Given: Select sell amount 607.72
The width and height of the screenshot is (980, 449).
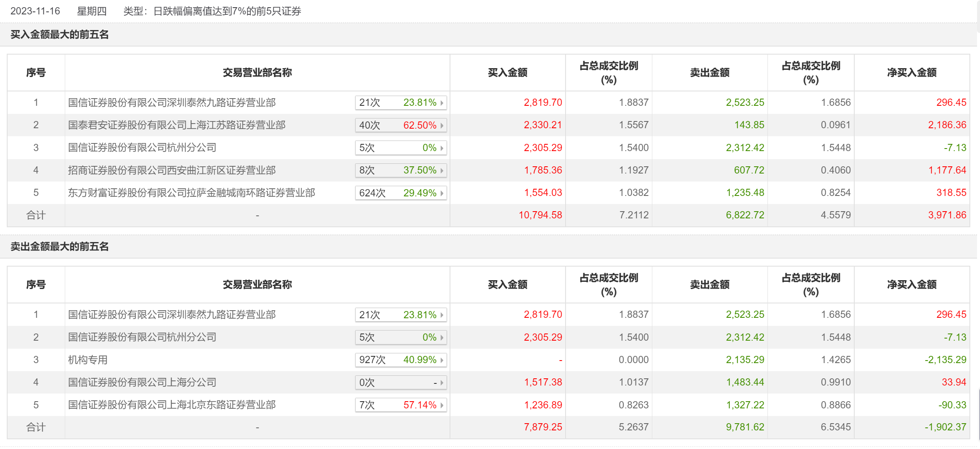Looking at the screenshot, I should (749, 171).
